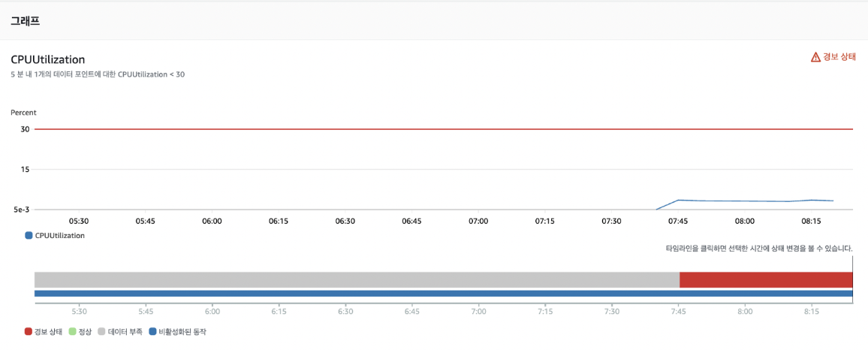Click the 30 value on the y-axis
This screenshot has height=350, width=868.
pyautogui.click(x=25, y=129)
